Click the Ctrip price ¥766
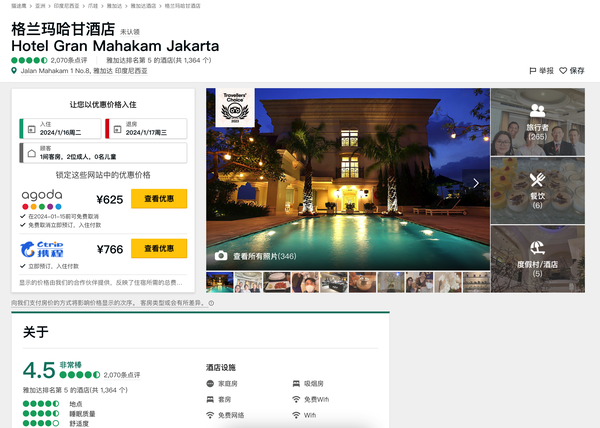 [x=109, y=249]
